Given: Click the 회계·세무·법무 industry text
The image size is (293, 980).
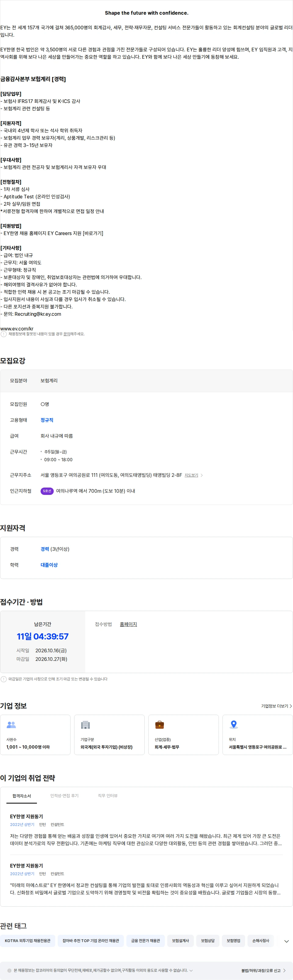Looking at the screenshot, I should tap(167, 747).
